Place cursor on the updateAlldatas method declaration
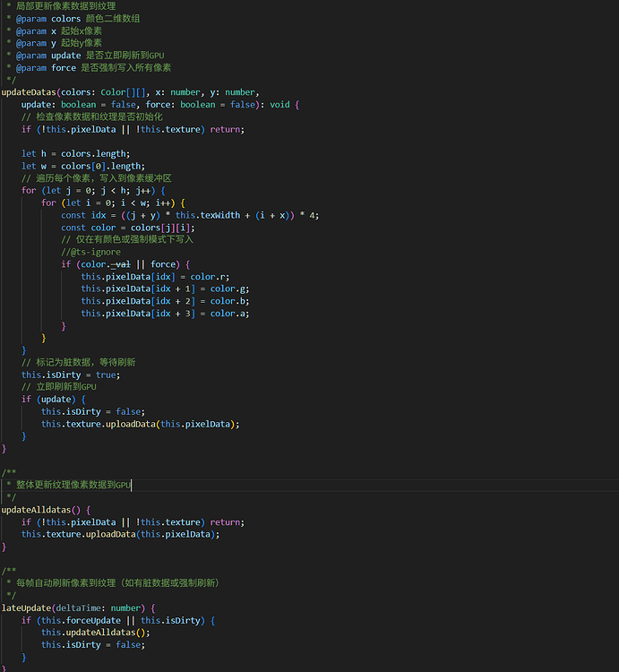 [36, 510]
